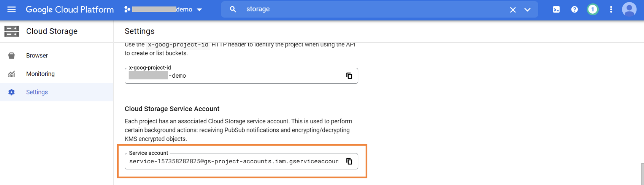
Task: Clear the search text with X
Action: pyautogui.click(x=513, y=10)
